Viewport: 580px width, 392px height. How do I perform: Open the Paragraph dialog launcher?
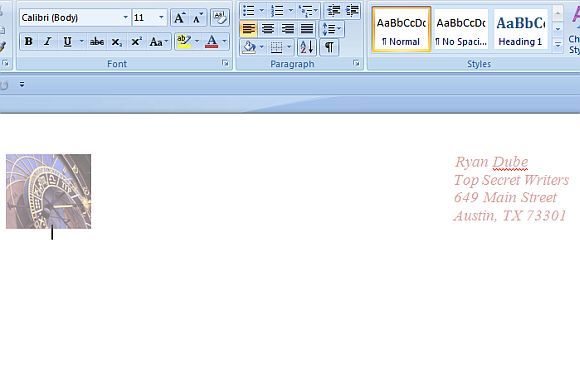click(356, 63)
